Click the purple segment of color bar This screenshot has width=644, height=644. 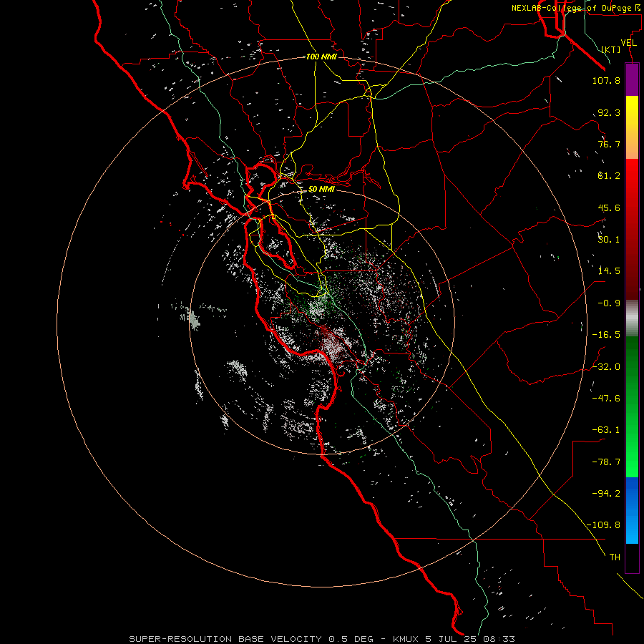click(x=632, y=79)
